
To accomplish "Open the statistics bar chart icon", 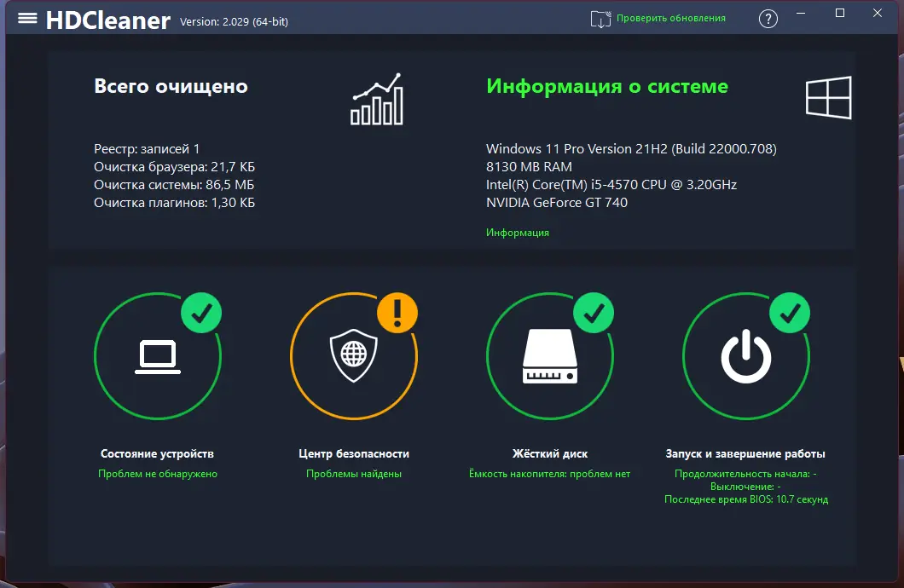I will [x=377, y=99].
